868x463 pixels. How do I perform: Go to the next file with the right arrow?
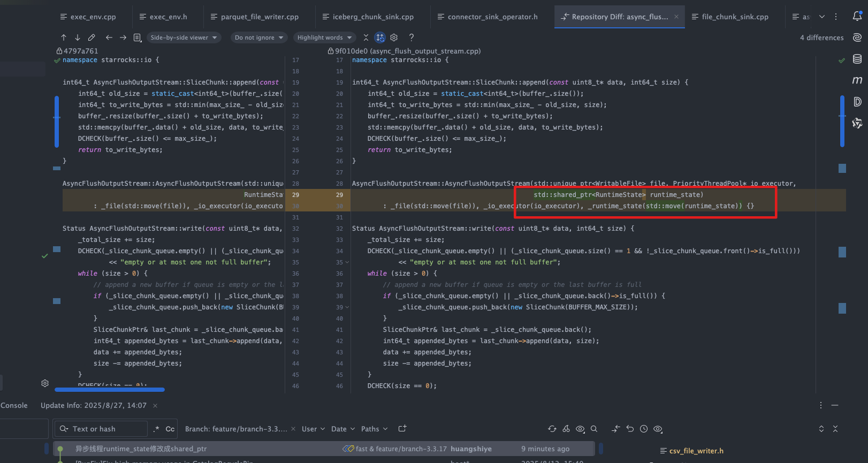pyautogui.click(x=123, y=37)
